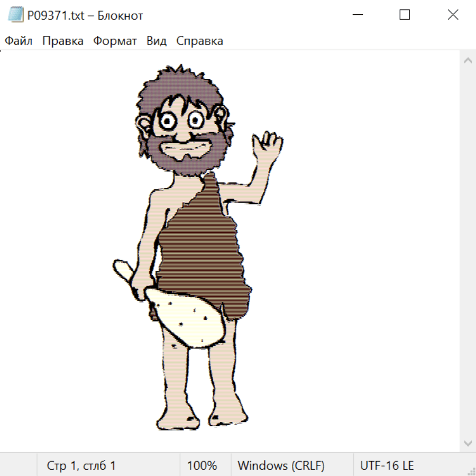Click the 100% zoom indicator
This screenshot has height=476, width=476.
(x=202, y=466)
